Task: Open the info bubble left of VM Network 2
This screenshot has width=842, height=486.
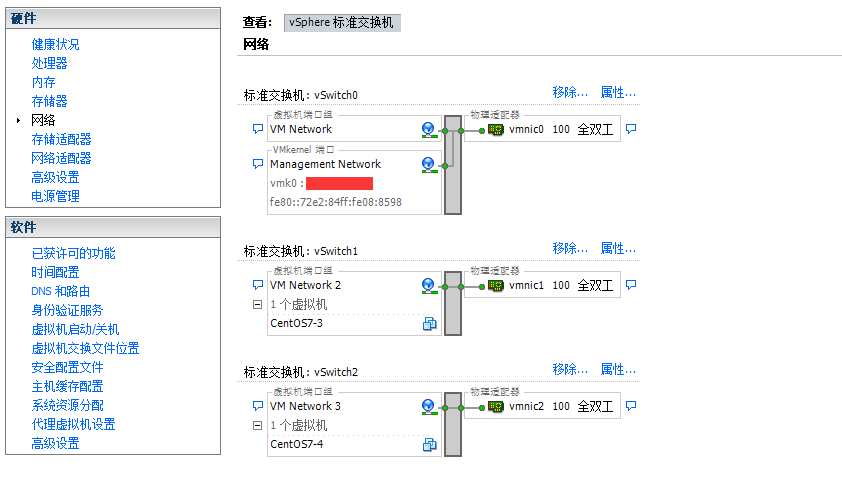Action: (x=257, y=285)
